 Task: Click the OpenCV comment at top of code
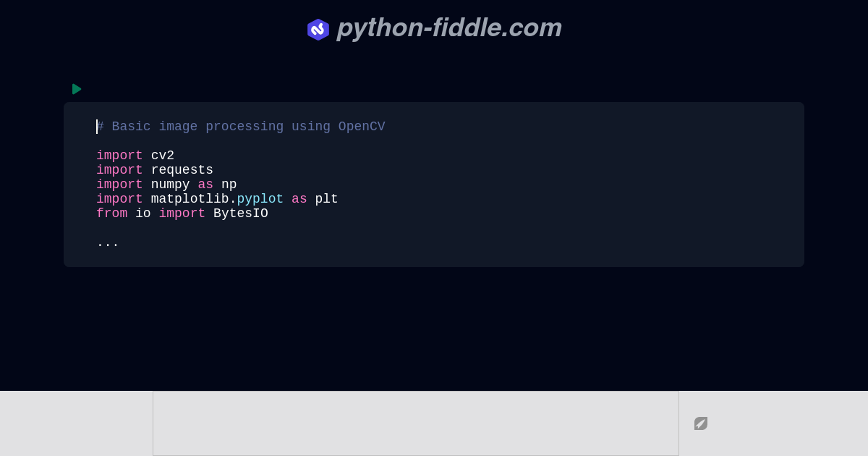pos(241,127)
